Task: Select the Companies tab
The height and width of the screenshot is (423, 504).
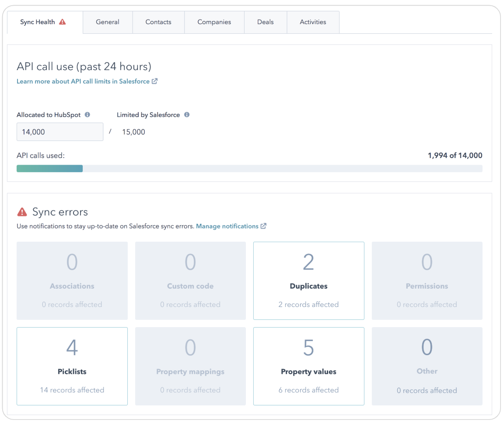Action: click(214, 22)
